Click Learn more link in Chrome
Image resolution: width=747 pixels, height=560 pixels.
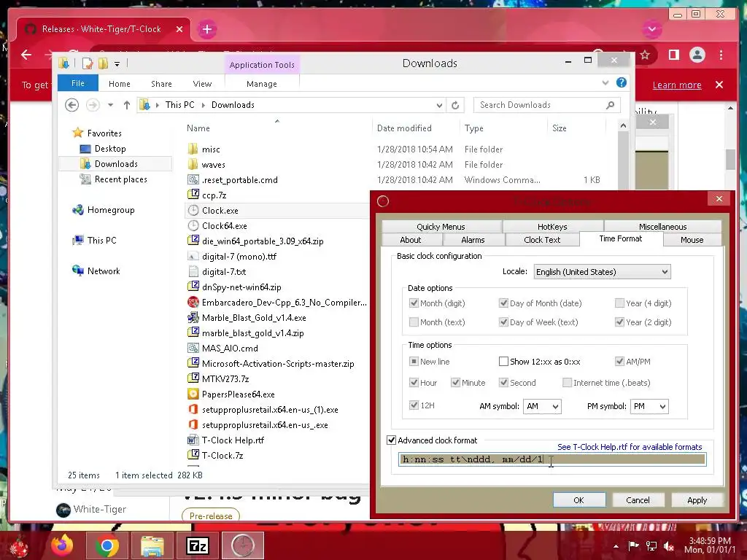(677, 85)
